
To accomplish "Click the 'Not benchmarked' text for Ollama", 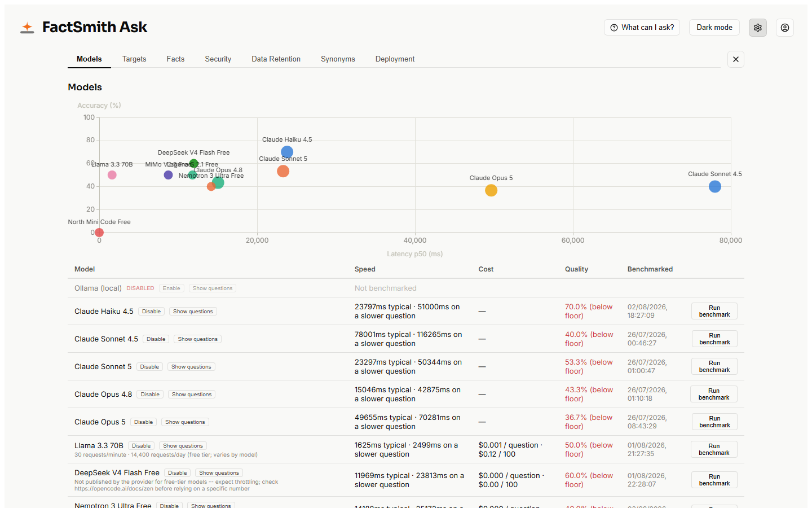I will [386, 288].
